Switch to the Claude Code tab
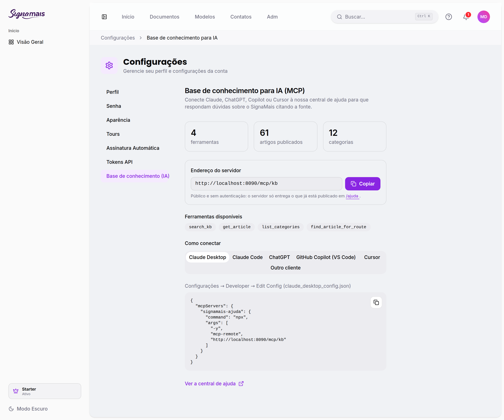 pos(247,257)
